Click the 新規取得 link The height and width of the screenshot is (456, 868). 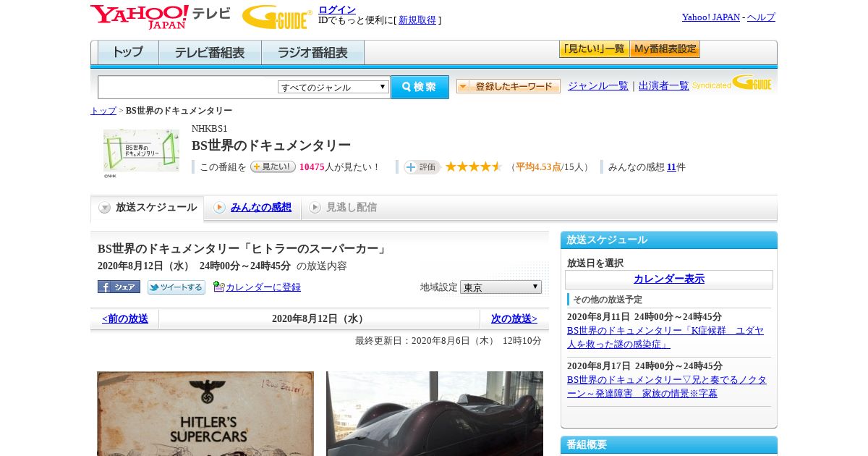tap(417, 20)
